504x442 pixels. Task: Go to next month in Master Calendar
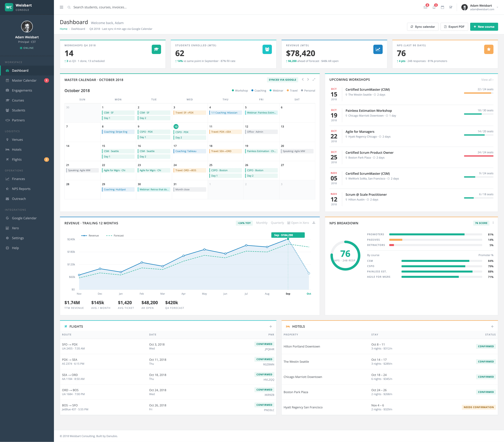(x=308, y=79)
